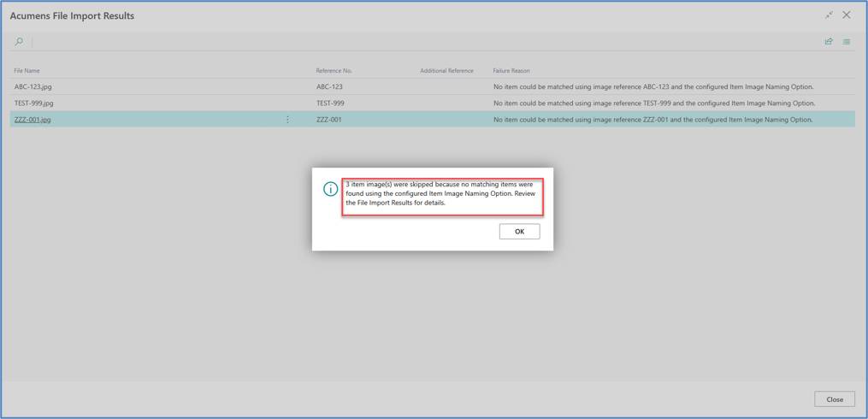The width and height of the screenshot is (868, 419).
Task: Select the TEST-999.jpg file name cell
Action: click(33, 103)
